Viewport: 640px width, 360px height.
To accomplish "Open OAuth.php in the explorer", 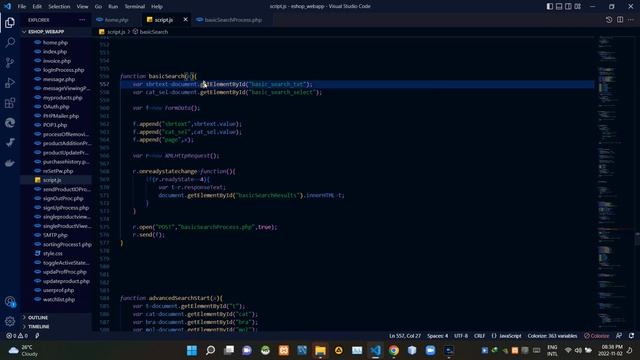I will tap(56, 107).
